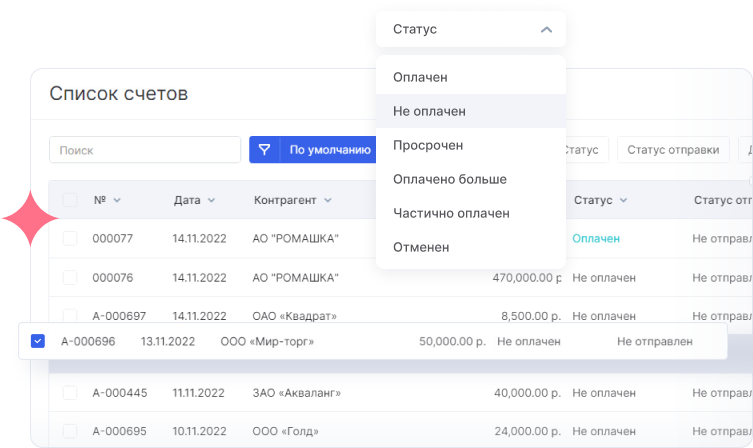This screenshot has width=753, height=448.
Task: Click the sort arrow next to № column
Action: (117, 201)
